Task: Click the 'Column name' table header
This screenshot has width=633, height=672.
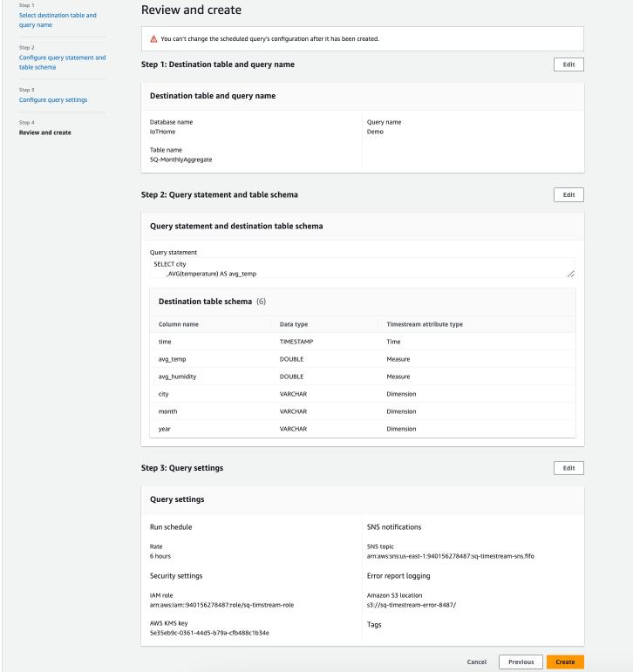Action: [x=179, y=324]
